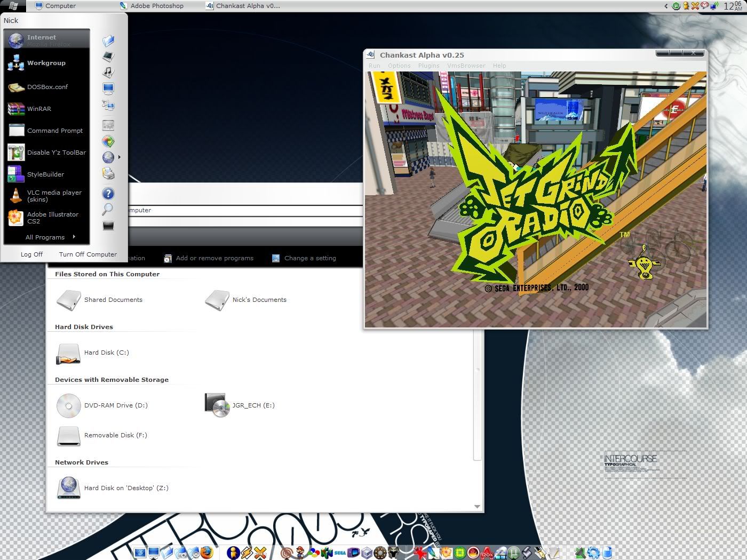This screenshot has width=747, height=560.
Task: Launch the Dreamcast swirl dock icon
Action: (x=287, y=553)
